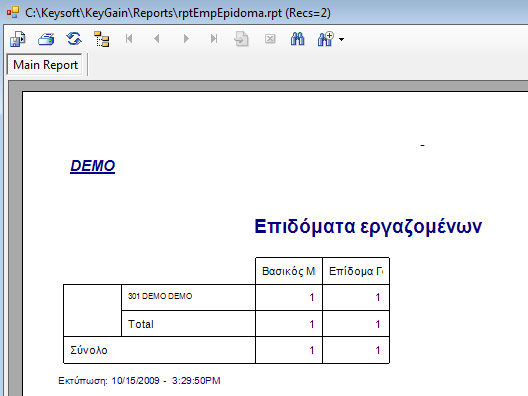Click the Export Report toolbar icon
The image size is (528, 396).
pos(18,39)
